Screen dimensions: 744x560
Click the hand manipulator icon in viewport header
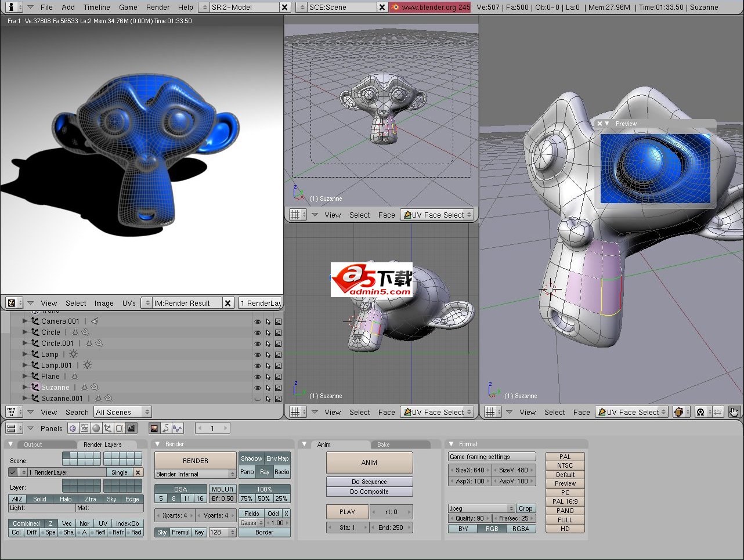pos(734,412)
